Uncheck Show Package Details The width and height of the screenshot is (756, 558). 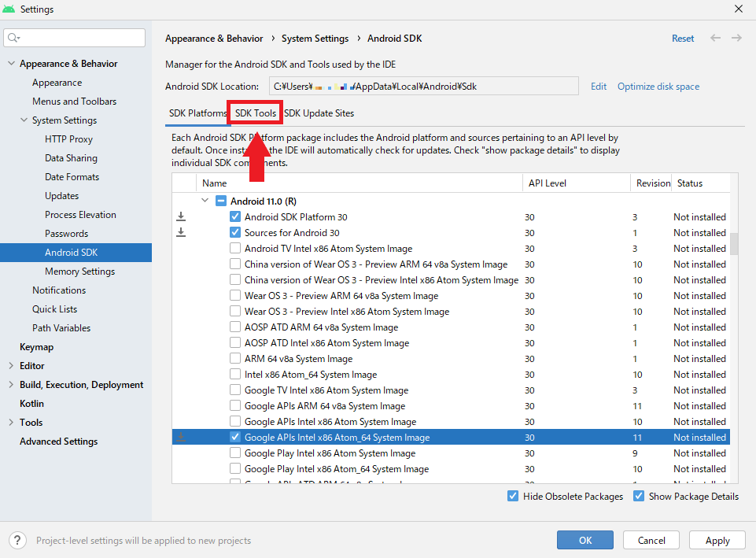coord(639,496)
